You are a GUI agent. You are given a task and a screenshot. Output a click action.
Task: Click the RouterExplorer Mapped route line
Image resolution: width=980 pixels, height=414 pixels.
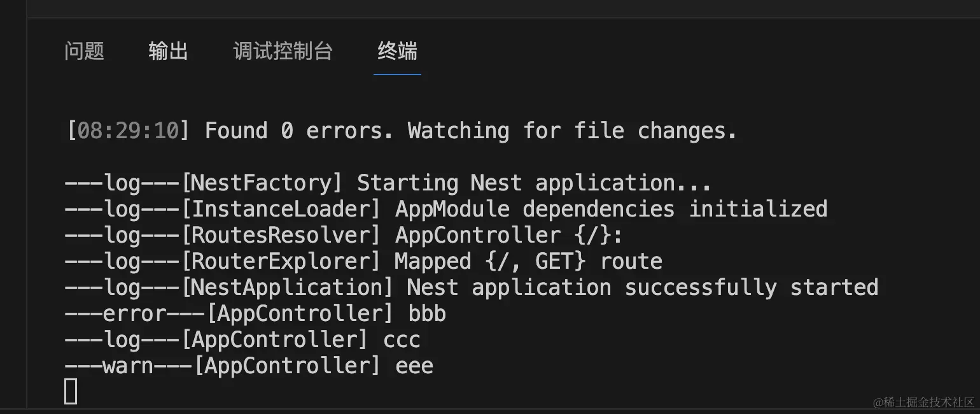tap(363, 262)
